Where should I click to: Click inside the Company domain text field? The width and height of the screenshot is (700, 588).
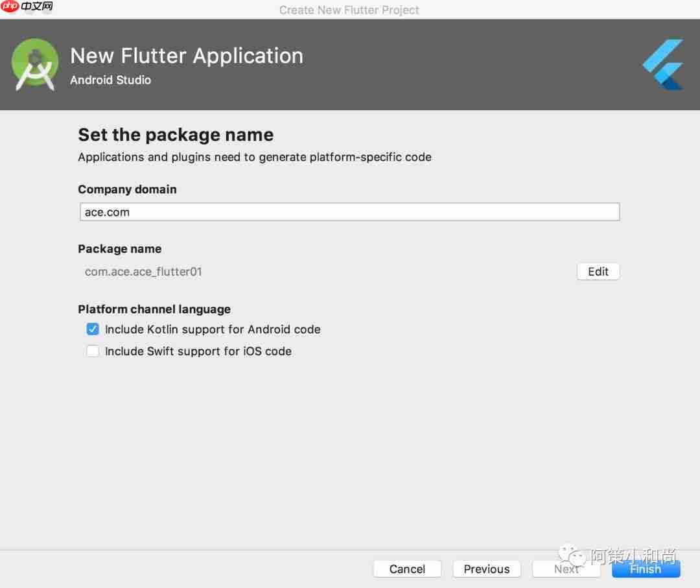349,211
